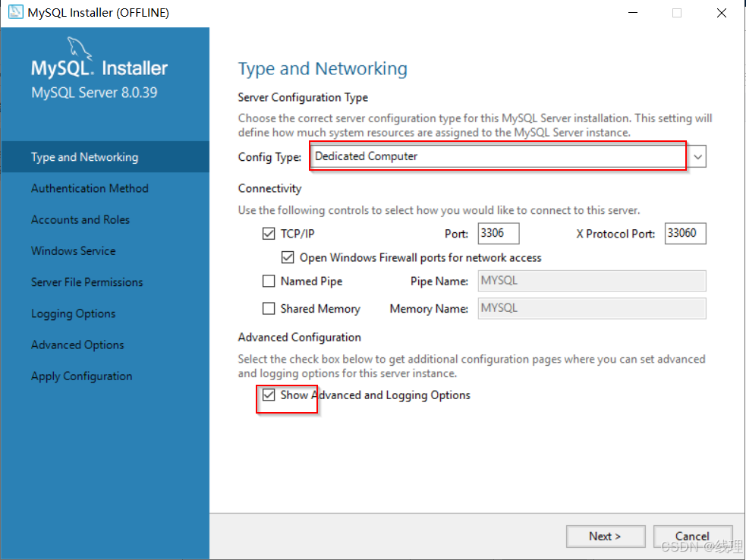
Task: Click the Next button
Action: point(606,536)
